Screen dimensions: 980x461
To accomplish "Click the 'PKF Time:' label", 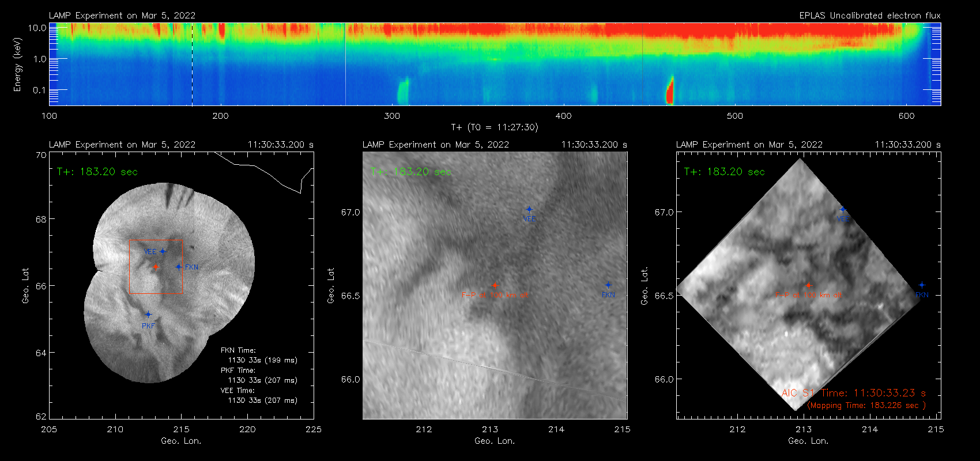I will pos(238,371).
